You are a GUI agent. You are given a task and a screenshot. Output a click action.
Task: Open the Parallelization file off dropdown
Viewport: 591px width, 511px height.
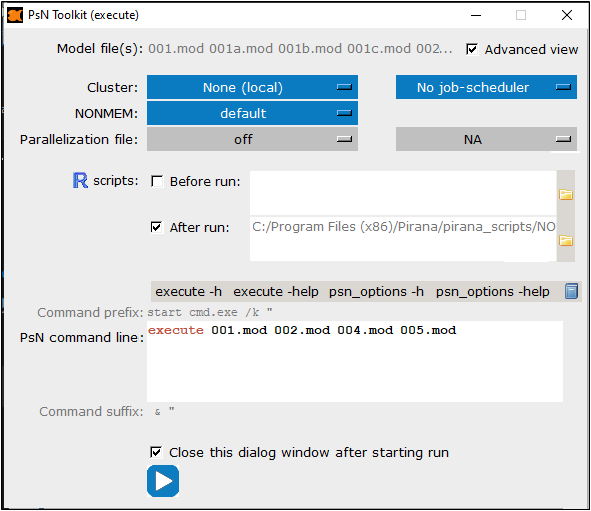pos(253,139)
